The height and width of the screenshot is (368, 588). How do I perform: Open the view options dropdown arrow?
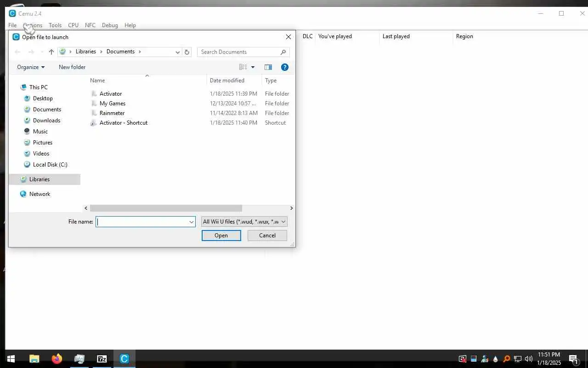pos(253,67)
